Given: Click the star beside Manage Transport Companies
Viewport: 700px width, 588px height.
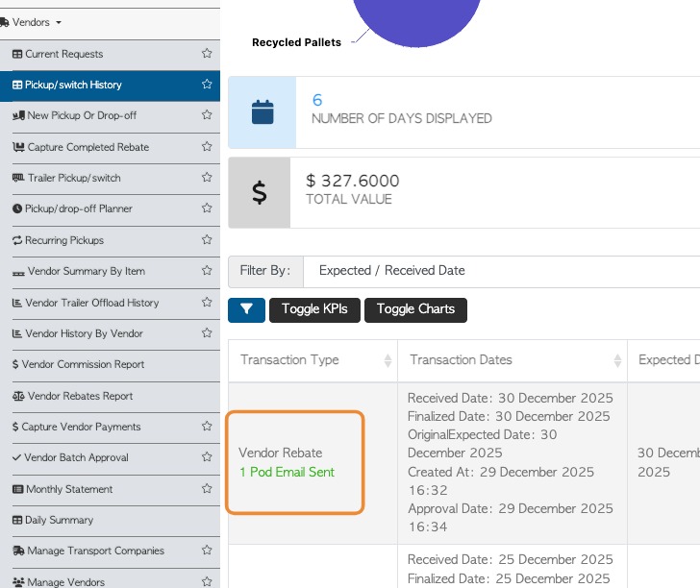Looking at the screenshot, I should coord(207,551).
